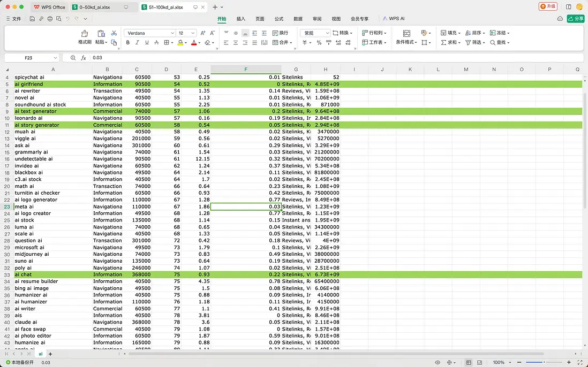Toggle Wrap Text (换行)
Image resolution: width=588 pixels, height=367 pixels.
coord(280,33)
